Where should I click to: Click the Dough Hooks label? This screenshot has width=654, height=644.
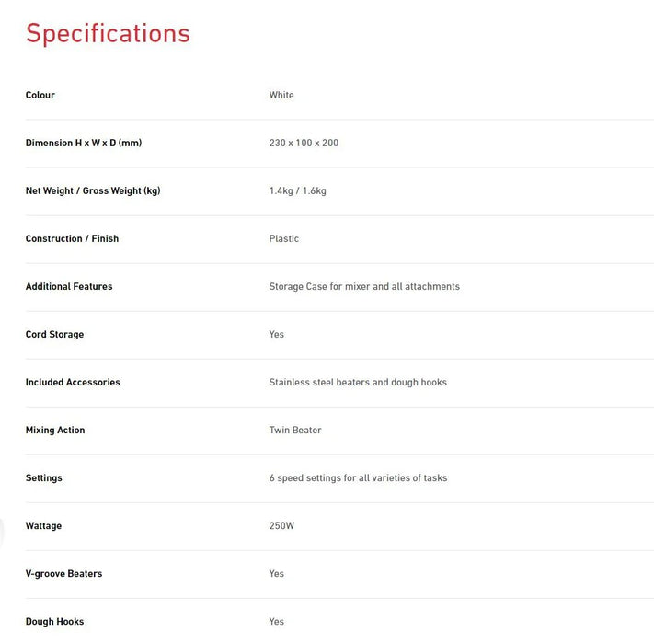click(x=54, y=622)
